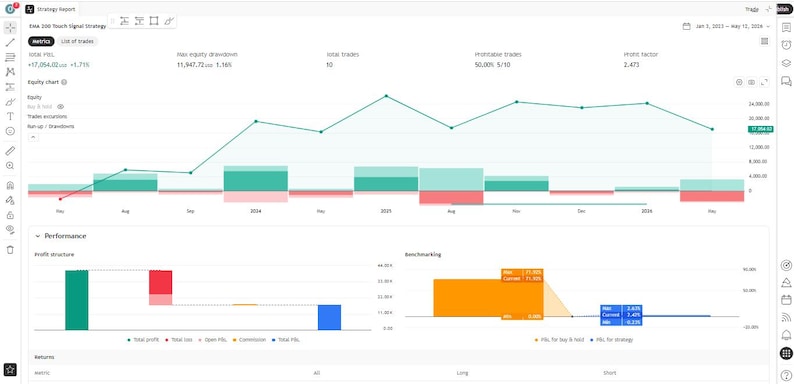This screenshot has height=384, width=794.
Task: Toggle the Buy & hold visibility eye
Action: 61,107
